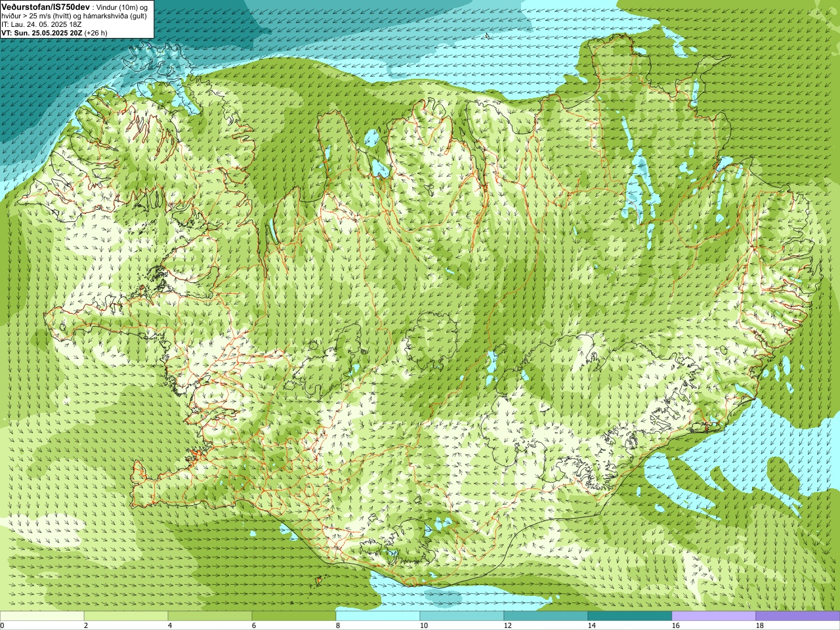Click the '0' label on the color scale
The height and width of the screenshot is (630, 840).
coord(2,625)
